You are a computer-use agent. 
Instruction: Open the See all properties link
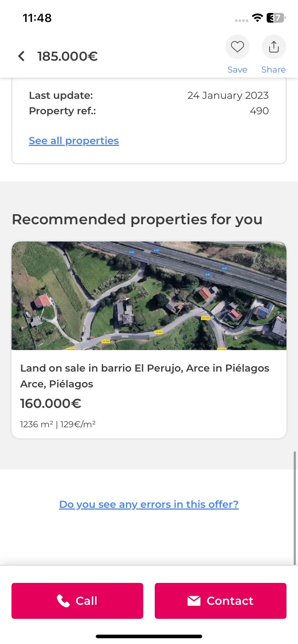click(74, 141)
